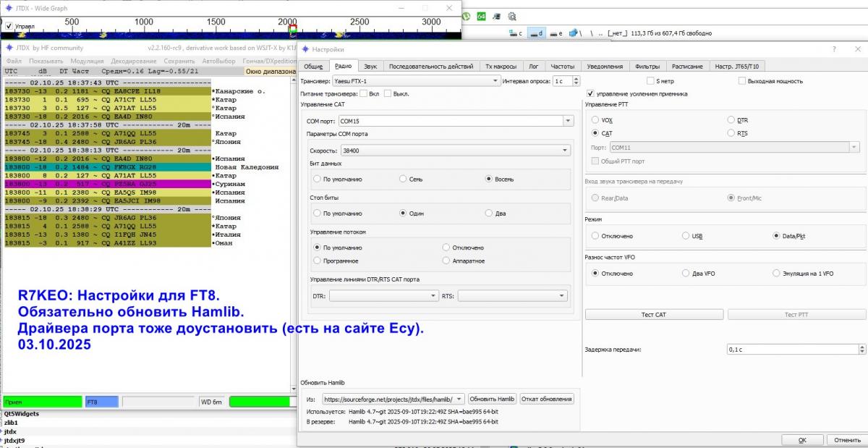Select drive c icon
The height and width of the screenshot is (448, 868).
coord(516,33)
